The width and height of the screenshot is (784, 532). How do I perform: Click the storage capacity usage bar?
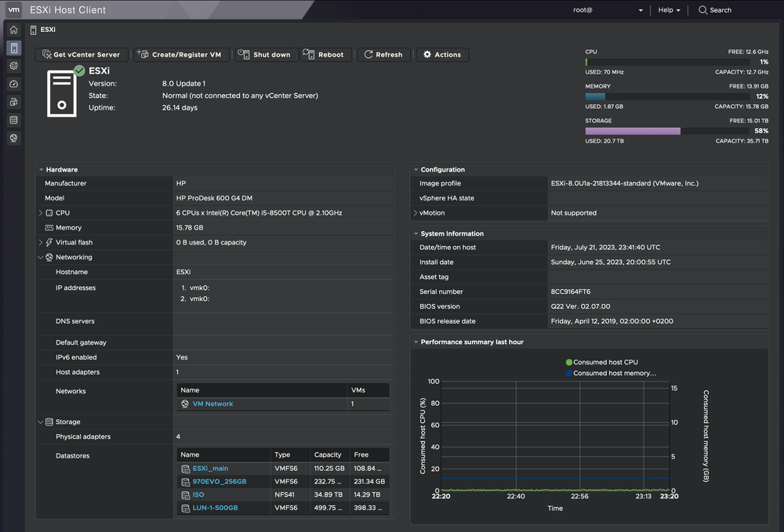632,131
